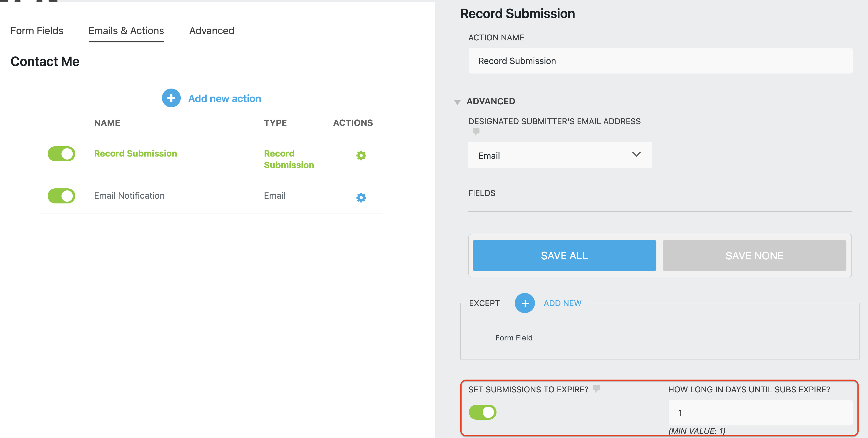Click the days until subs expire field
This screenshot has width=868, height=438.
pos(760,413)
